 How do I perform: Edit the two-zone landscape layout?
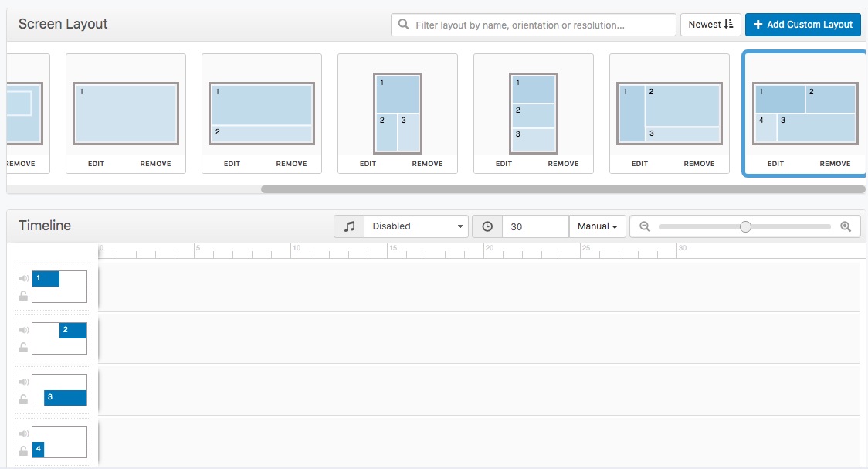click(232, 163)
